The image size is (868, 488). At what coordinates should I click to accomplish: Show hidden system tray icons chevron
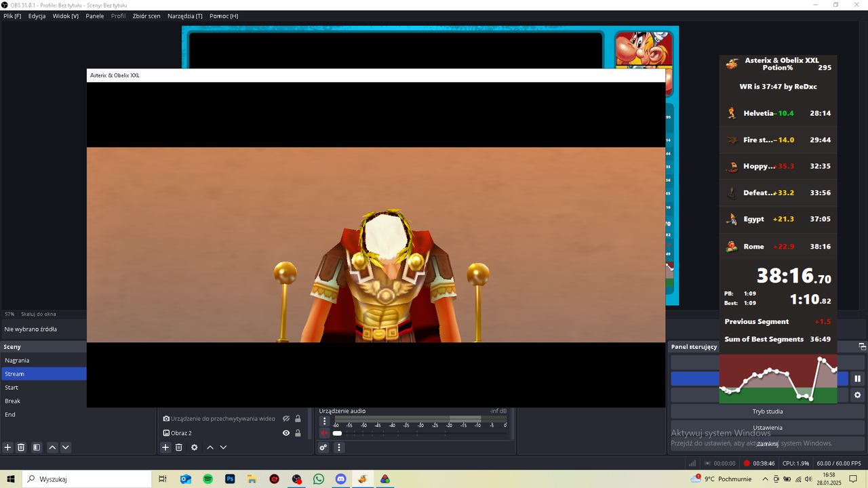click(764, 479)
